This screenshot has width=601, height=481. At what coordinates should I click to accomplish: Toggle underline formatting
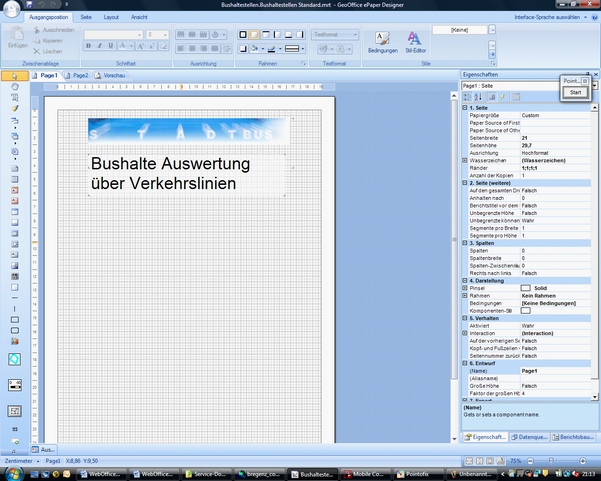[x=111, y=46]
